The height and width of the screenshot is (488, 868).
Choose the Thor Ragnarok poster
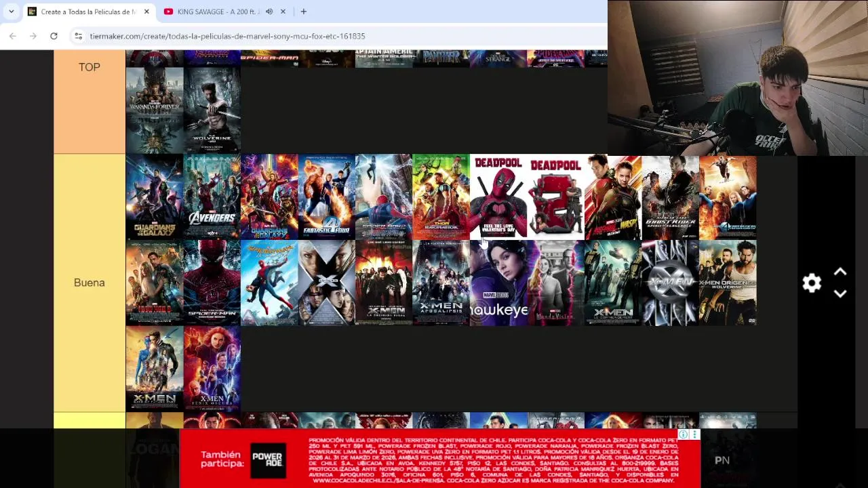pyautogui.click(x=441, y=197)
